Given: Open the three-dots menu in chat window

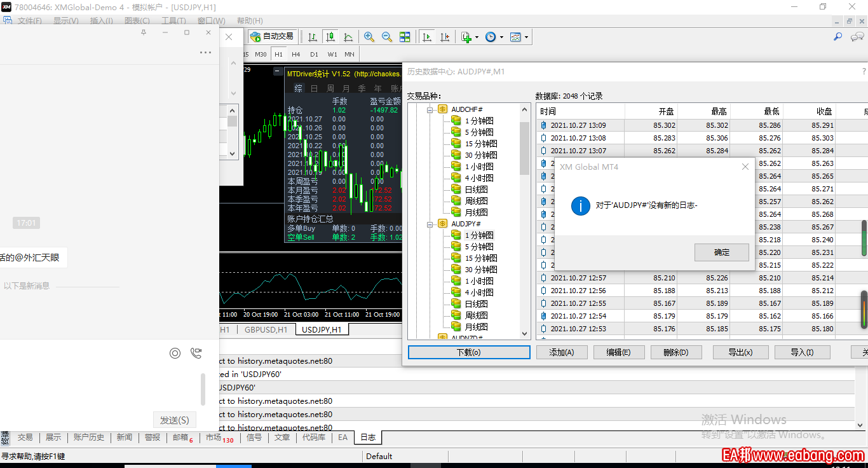Looking at the screenshot, I should [x=205, y=53].
